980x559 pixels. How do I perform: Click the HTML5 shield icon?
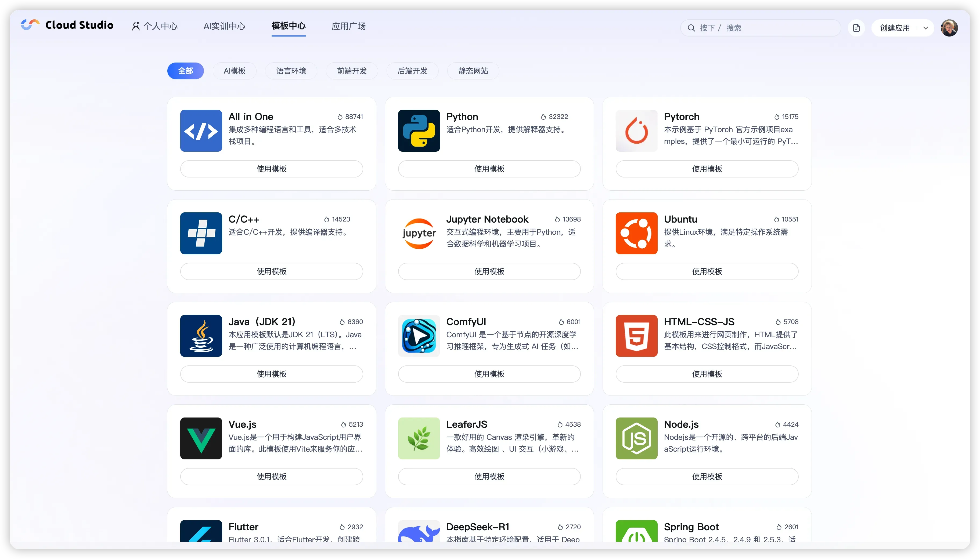[x=636, y=336]
